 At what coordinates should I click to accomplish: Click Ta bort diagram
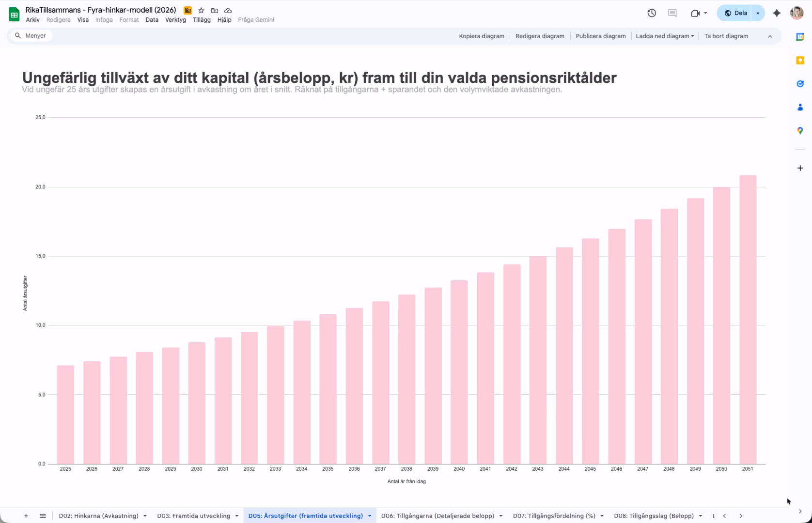coord(726,36)
